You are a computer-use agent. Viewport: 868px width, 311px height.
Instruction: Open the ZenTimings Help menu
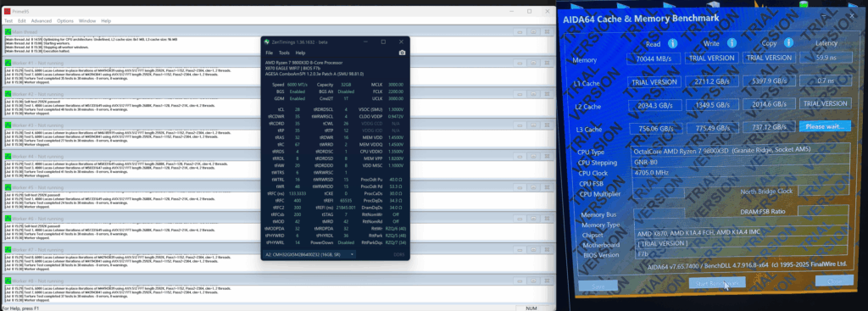point(301,53)
